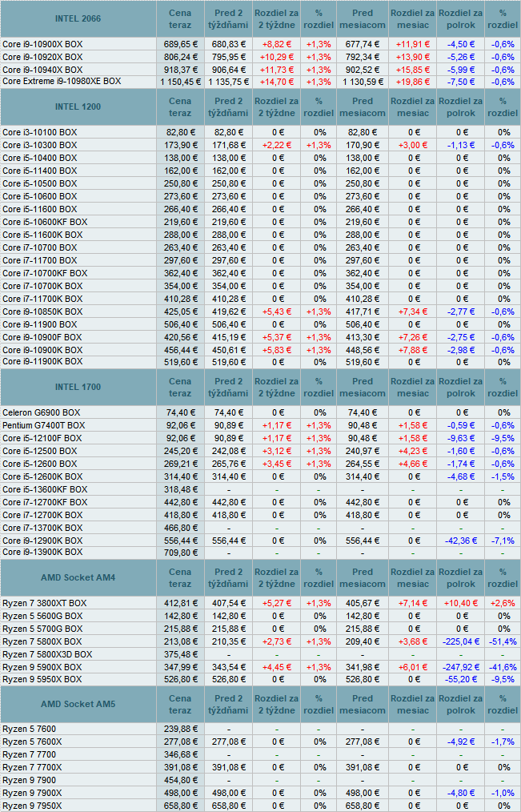This screenshot has height=812, width=521.
Task: Select Core Extreme i9-10980XE BOX name
Action: [x=62, y=82]
